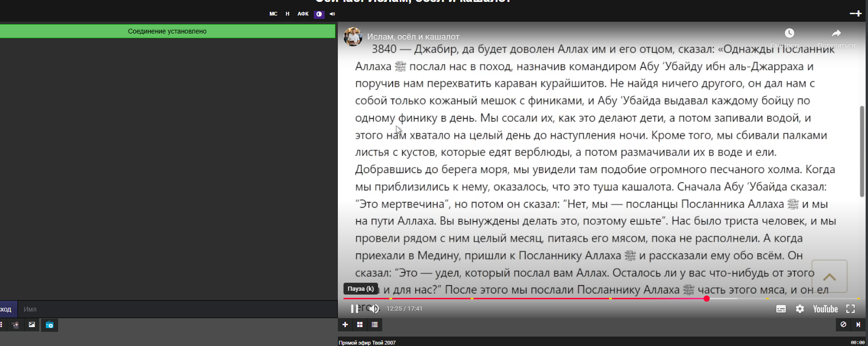
Task: Enter fullscreen mode in the player
Action: [x=851, y=309]
